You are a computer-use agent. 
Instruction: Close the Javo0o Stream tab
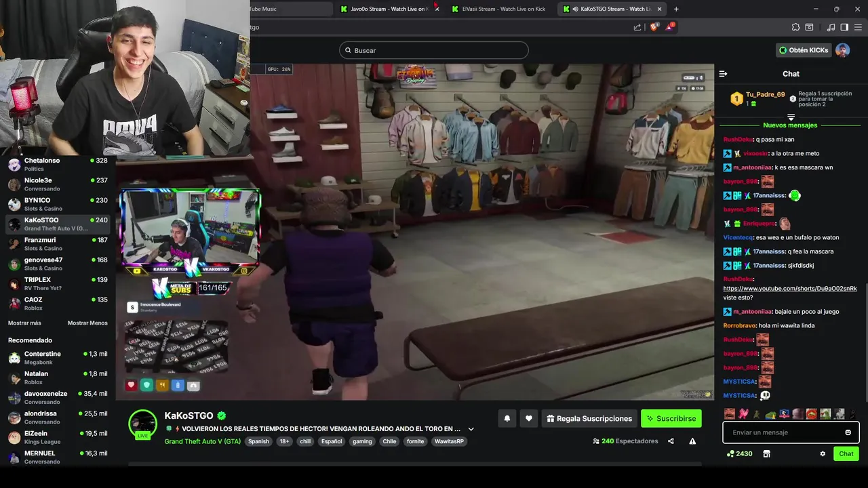click(x=437, y=9)
